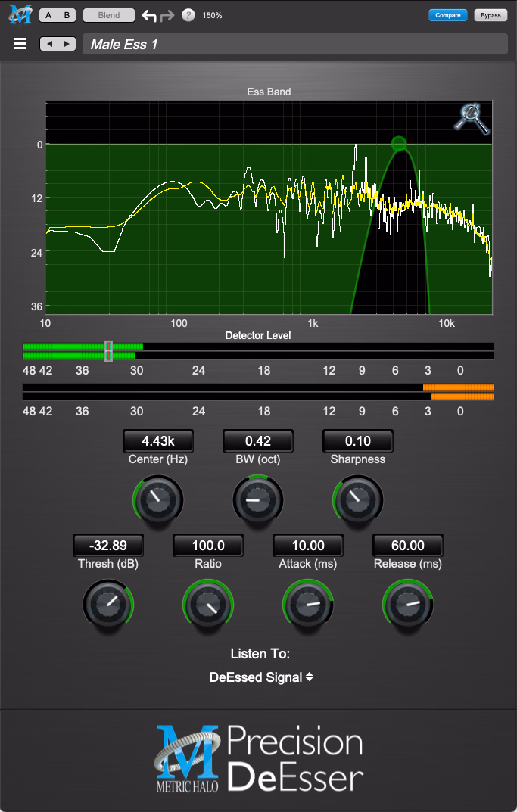Select preset slot B

pos(67,15)
